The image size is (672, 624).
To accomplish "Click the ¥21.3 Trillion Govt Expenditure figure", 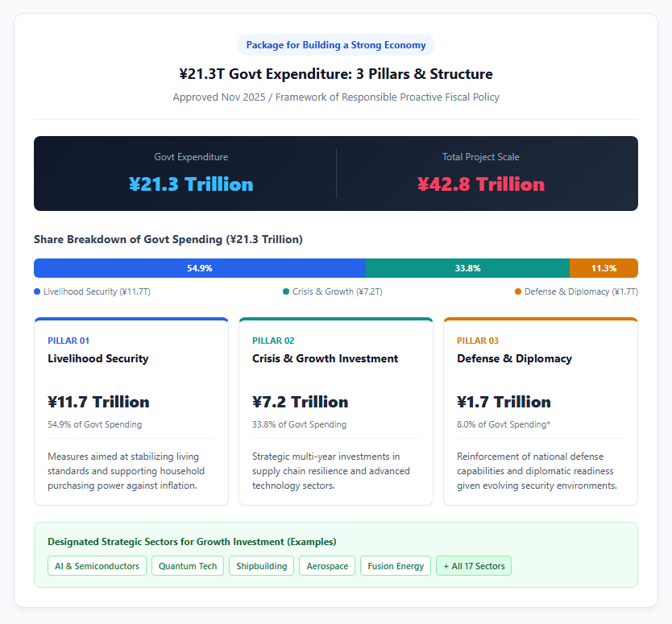I will coord(191,184).
